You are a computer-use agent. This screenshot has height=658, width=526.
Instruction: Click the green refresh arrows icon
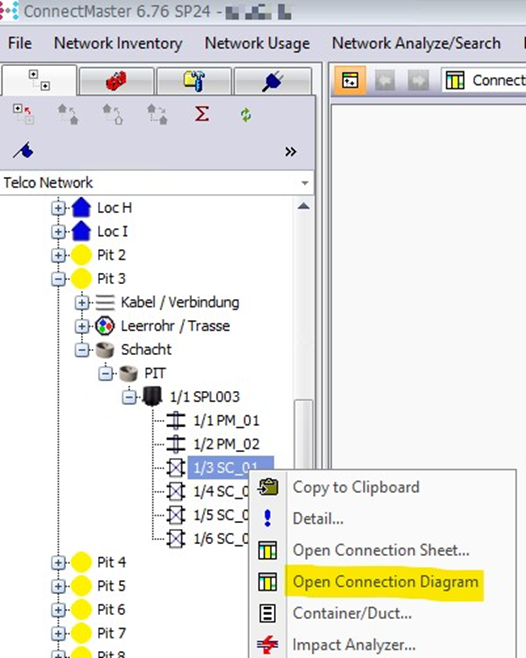[x=246, y=115]
